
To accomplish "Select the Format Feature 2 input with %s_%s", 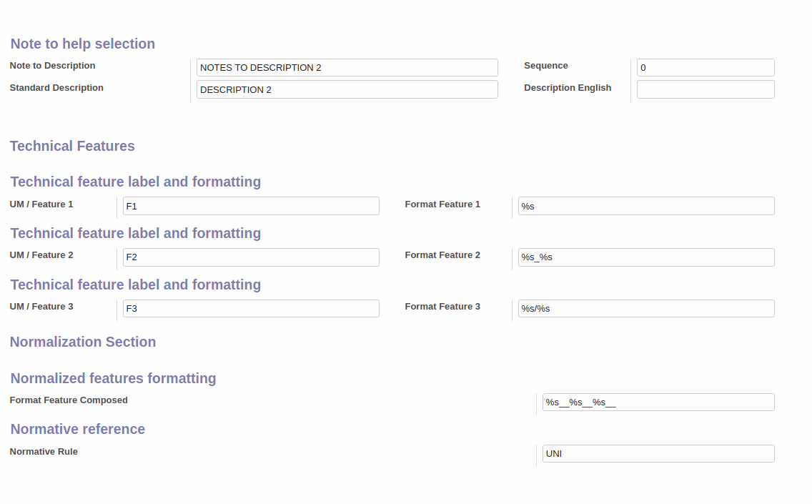I will point(645,257).
